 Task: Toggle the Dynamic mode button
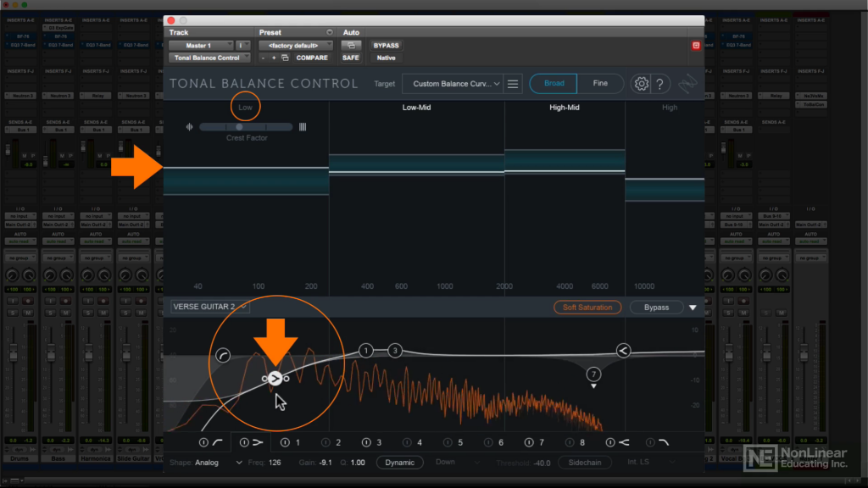[x=400, y=463]
